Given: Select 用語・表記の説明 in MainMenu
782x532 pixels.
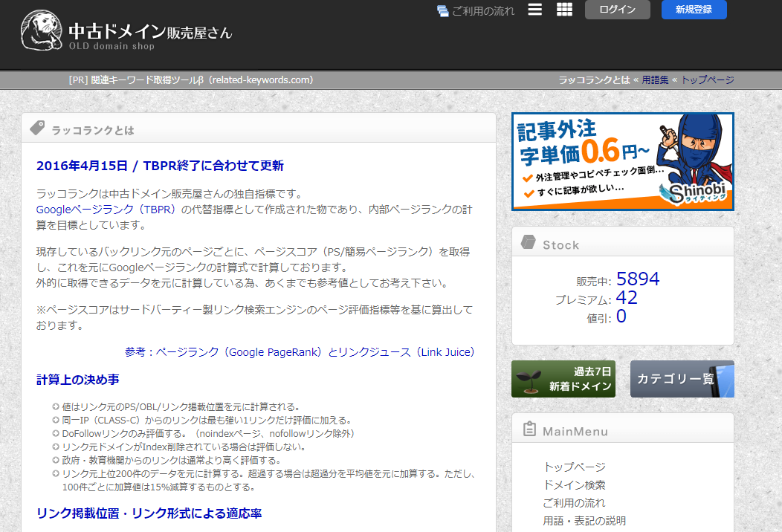Looking at the screenshot, I should (x=584, y=521).
